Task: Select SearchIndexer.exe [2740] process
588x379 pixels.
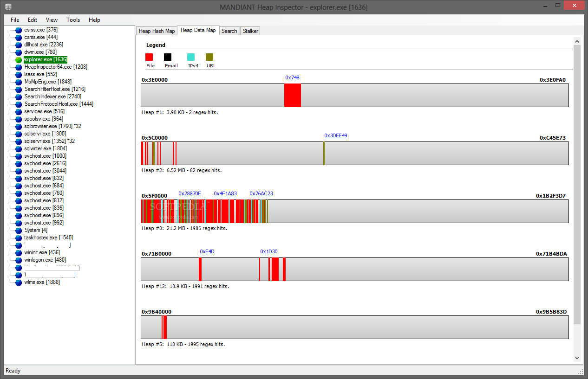Action: click(53, 96)
